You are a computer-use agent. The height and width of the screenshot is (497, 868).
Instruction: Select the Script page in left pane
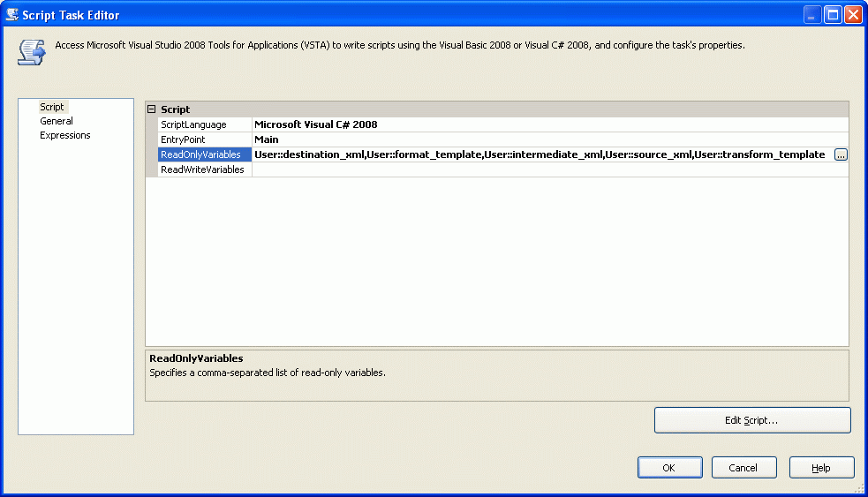pyautogui.click(x=52, y=107)
